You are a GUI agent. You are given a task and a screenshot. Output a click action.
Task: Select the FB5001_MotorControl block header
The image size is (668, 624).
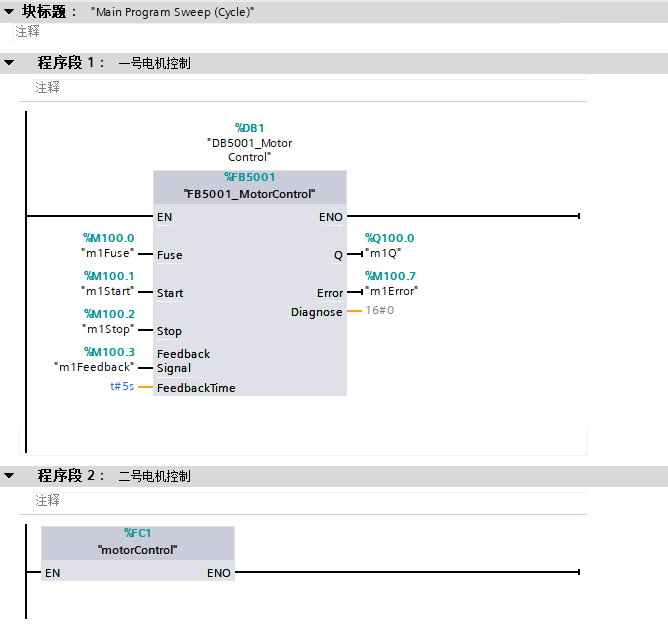click(x=249, y=193)
